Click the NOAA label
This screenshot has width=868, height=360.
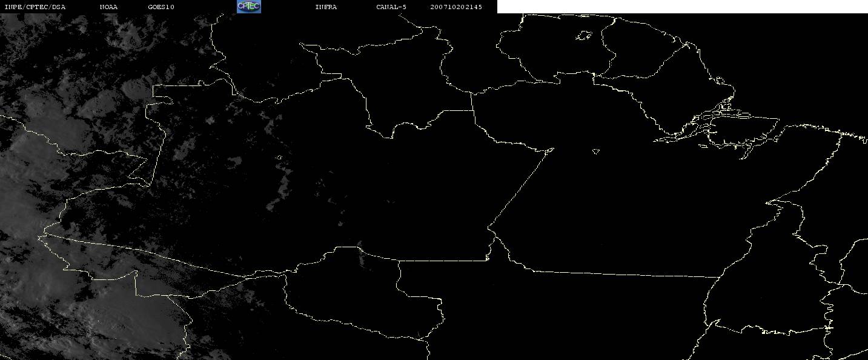point(109,7)
